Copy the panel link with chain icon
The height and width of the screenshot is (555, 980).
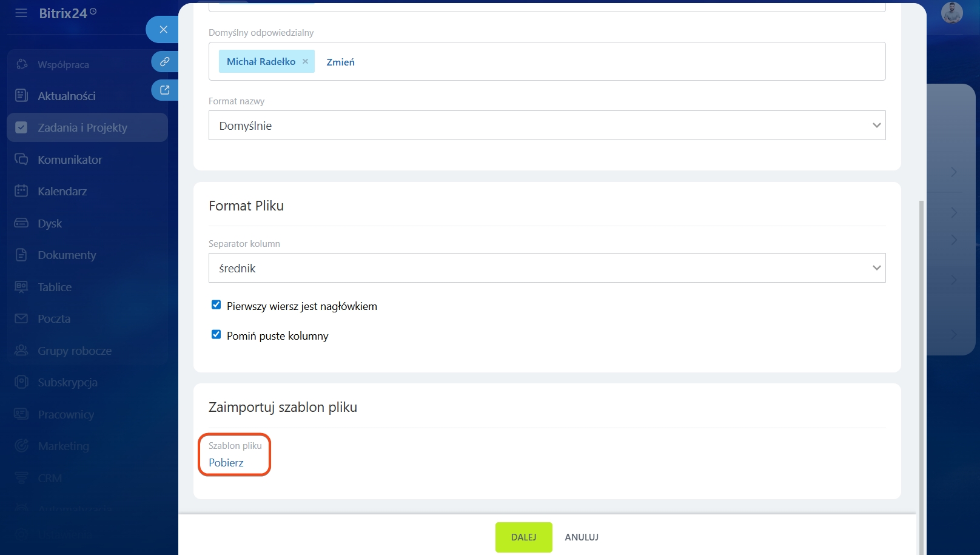point(164,61)
